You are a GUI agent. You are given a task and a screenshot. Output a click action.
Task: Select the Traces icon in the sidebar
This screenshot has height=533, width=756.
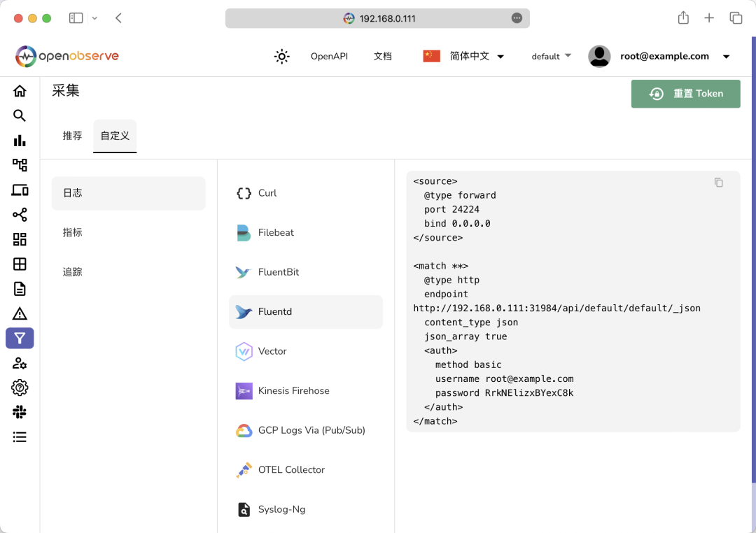pyautogui.click(x=20, y=165)
